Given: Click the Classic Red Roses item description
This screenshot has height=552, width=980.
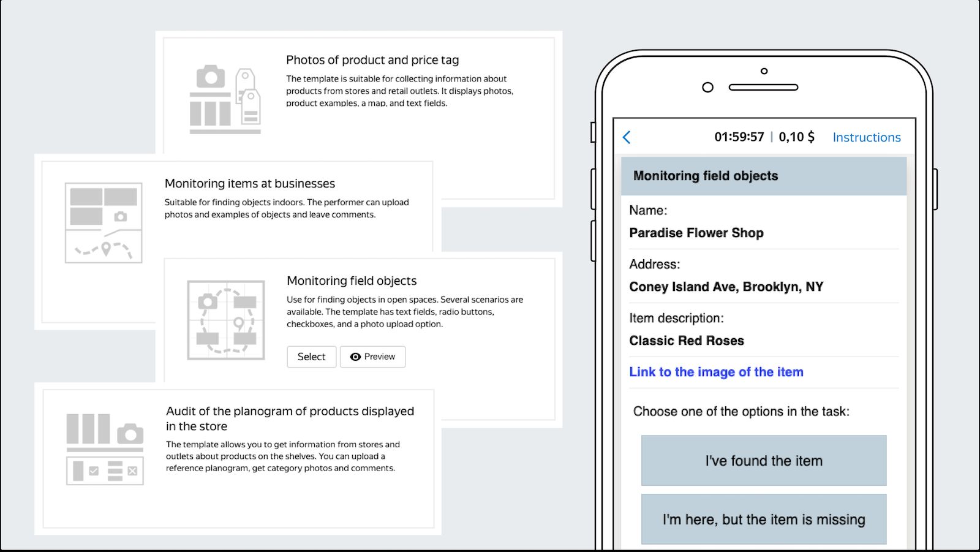Looking at the screenshot, I should (687, 341).
